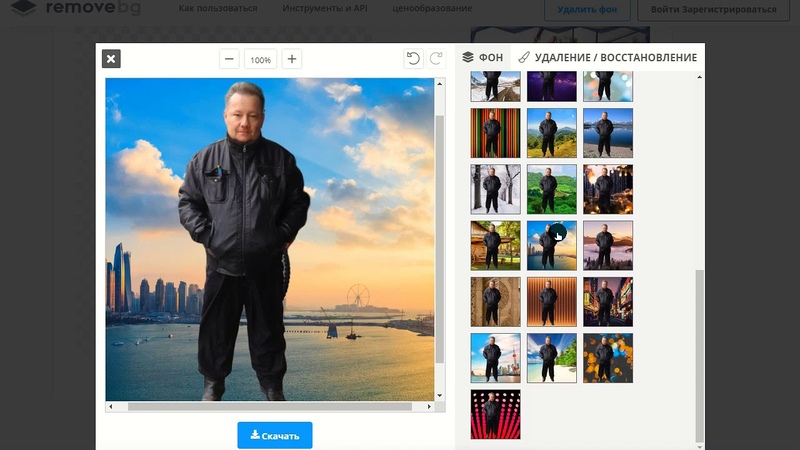Image resolution: width=800 pixels, height=450 pixels.
Task: Click preview scroll-left arrow
Action: point(111,407)
